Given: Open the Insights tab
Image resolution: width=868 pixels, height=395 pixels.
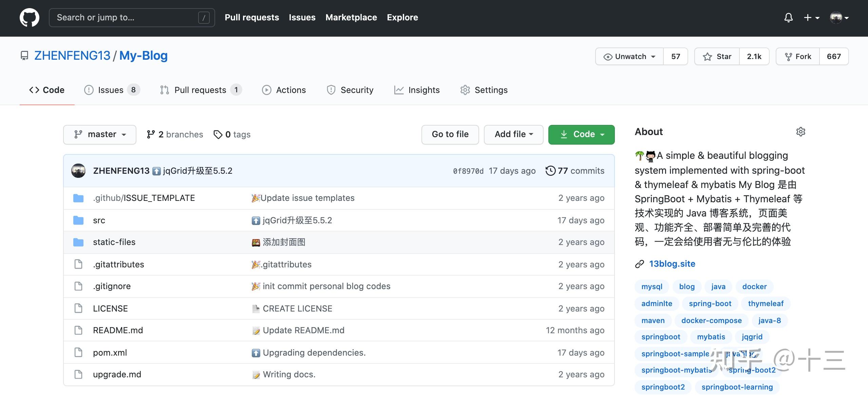Looking at the screenshot, I should (x=417, y=90).
